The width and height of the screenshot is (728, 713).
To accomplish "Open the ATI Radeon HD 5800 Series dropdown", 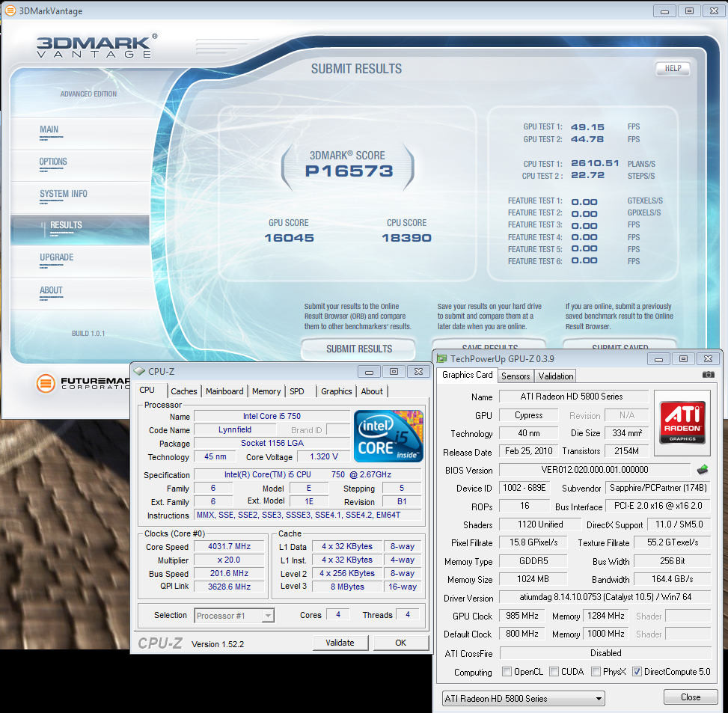I will point(523,698).
